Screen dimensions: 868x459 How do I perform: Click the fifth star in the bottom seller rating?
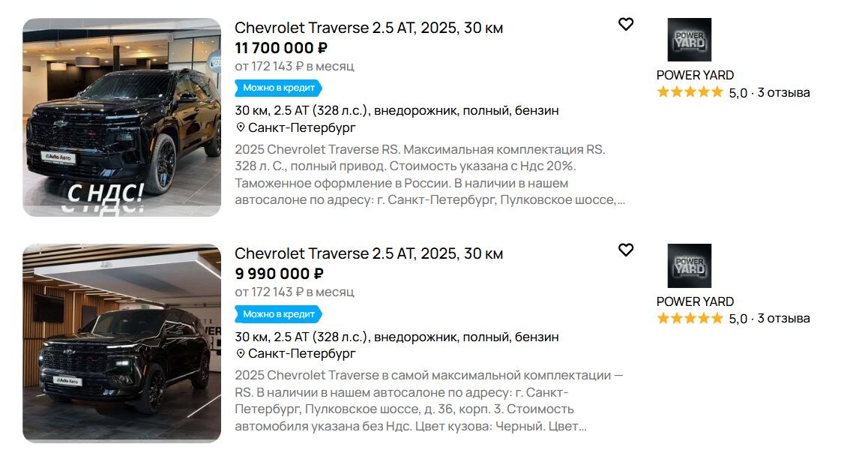pyautogui.click(x=716, y=318)
